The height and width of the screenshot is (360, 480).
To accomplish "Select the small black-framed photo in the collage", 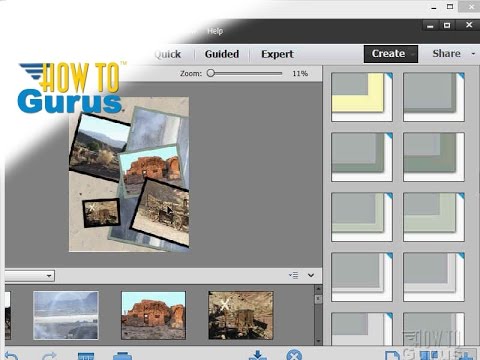I will click(x=101, y=213).
